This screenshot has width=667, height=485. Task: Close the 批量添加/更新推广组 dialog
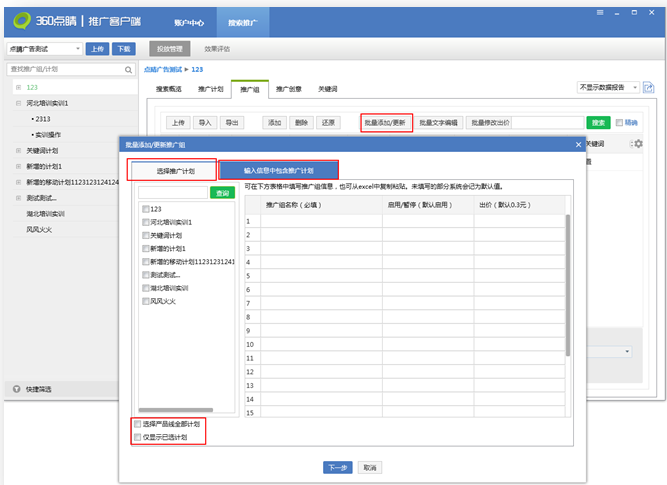click(x=577, y=145)
